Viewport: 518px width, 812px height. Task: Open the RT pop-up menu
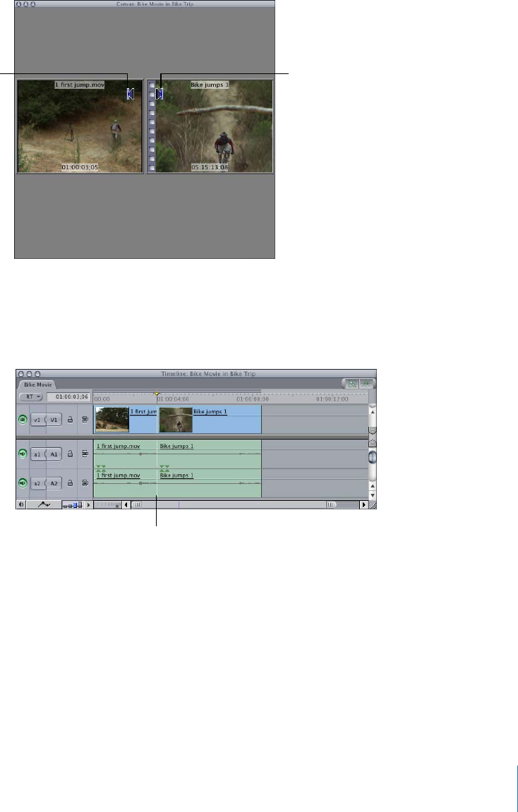click(30, 396)
